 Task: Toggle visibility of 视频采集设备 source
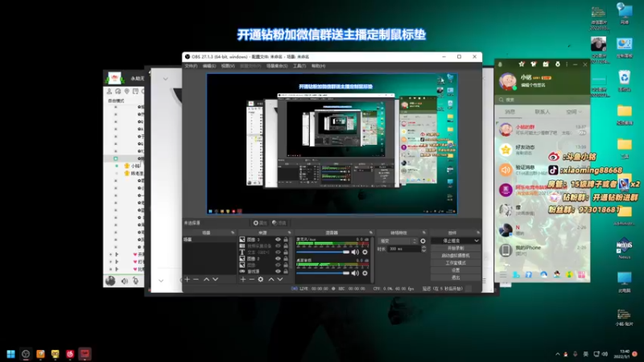278,246
